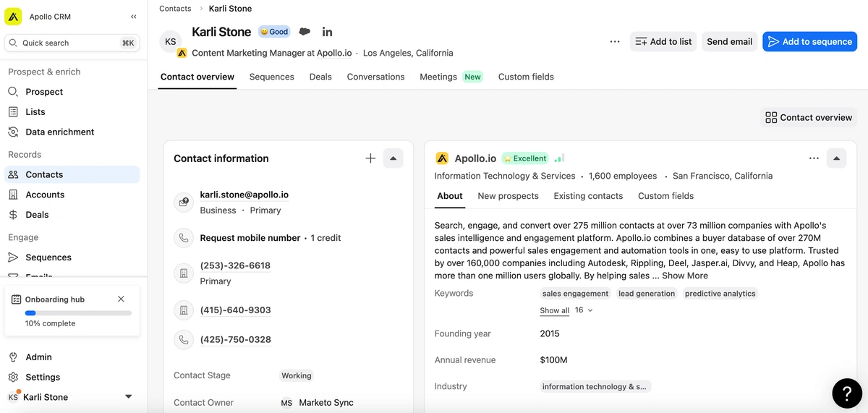Collapse the sidebar with double-chevron icon
868x413 pixels.
(133, 17)
